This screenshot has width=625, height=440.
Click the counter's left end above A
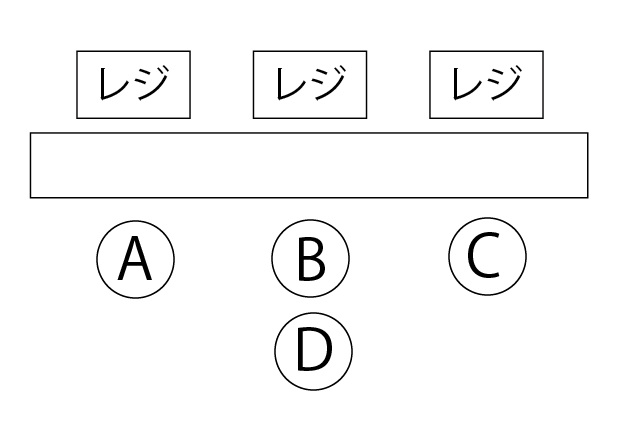(135, 165)
